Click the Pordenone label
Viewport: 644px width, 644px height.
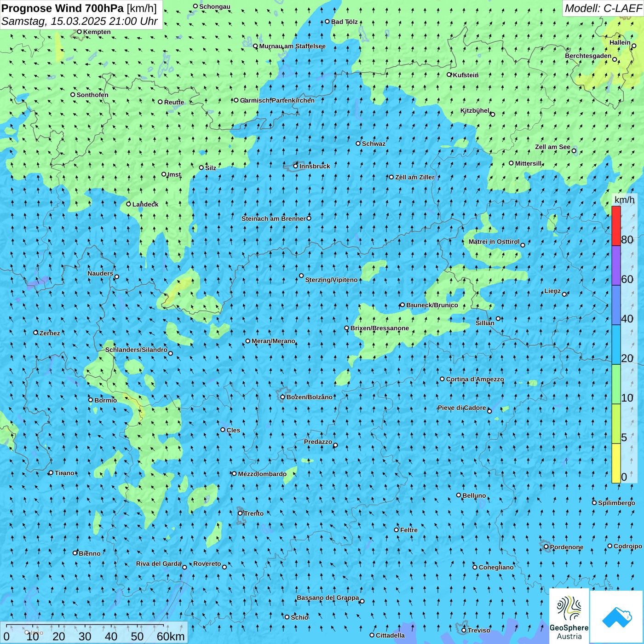567,547
